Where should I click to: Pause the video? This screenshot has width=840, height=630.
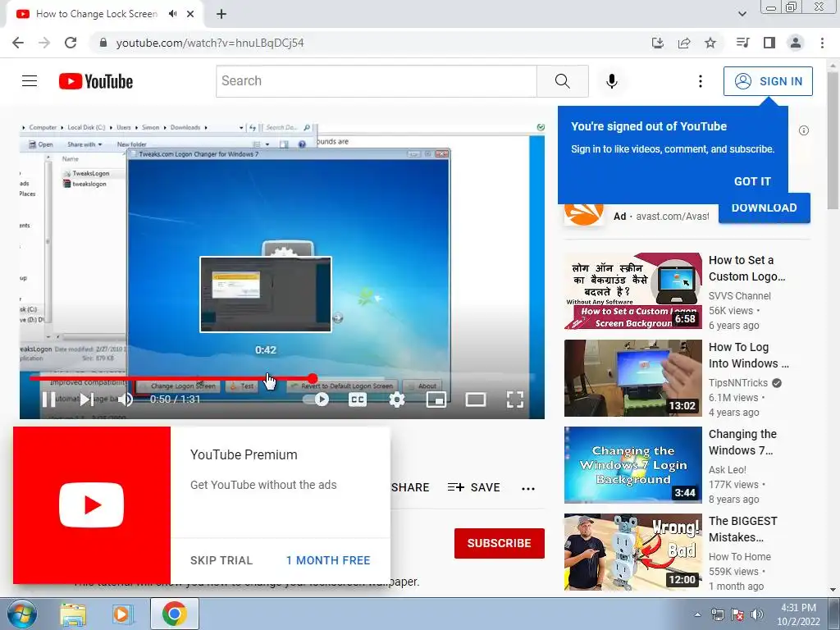click(48, 399)
